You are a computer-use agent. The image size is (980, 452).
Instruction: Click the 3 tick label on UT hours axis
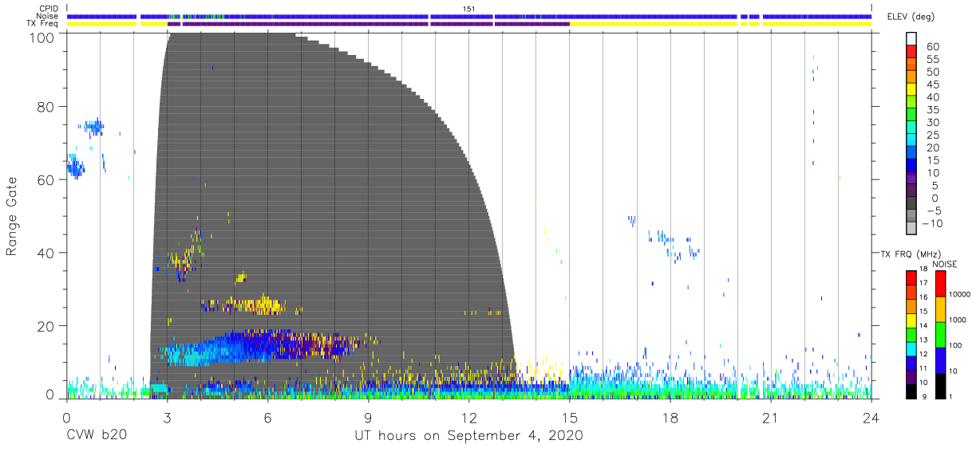168,417
